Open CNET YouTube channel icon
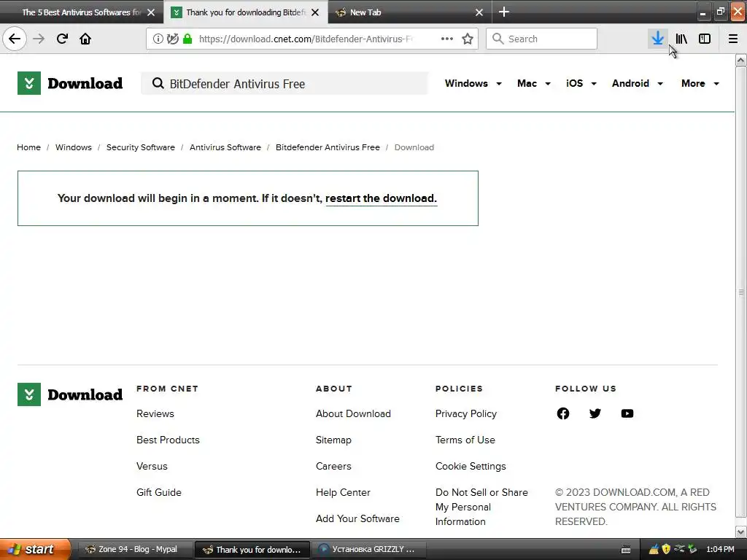Image resolution: width=747 pixels, height=560 pixels. (627, 413)
